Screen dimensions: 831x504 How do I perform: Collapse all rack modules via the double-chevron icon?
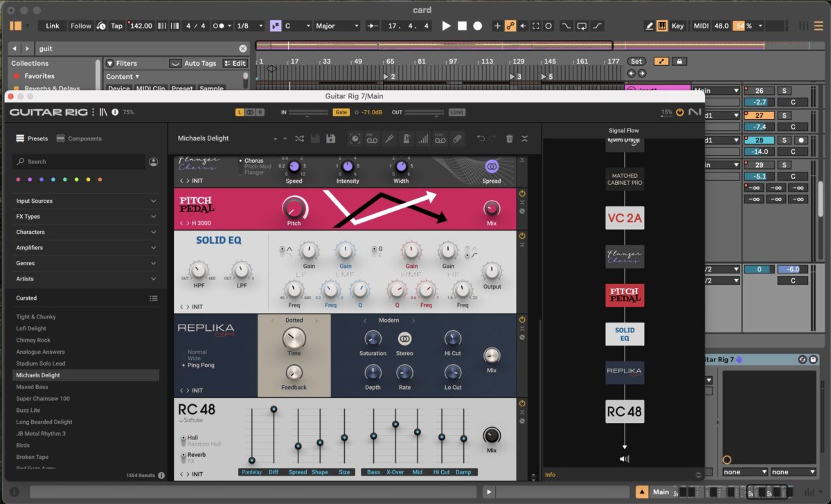(x=525, y=138)
